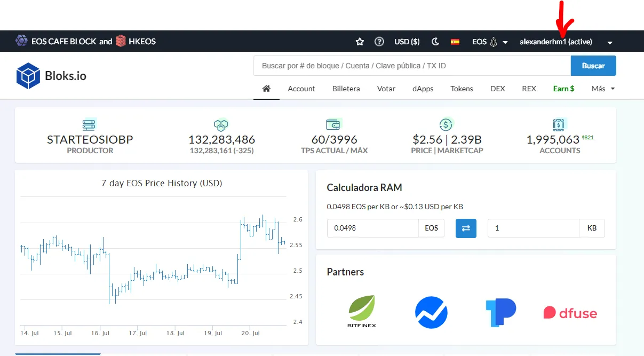Open the Votar menu item
The width and height of the screenshot is (644, 356).
(x=386, y=89)
